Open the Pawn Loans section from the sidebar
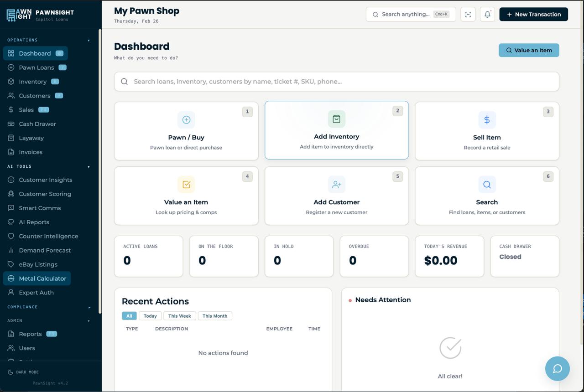This screenshot has height=392, width=584. 10,67
